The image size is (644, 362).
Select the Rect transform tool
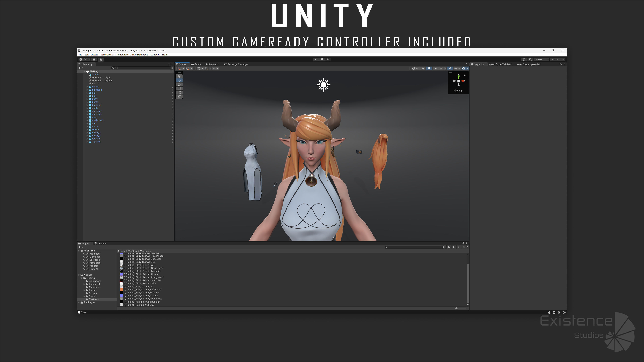pos(179,93)
